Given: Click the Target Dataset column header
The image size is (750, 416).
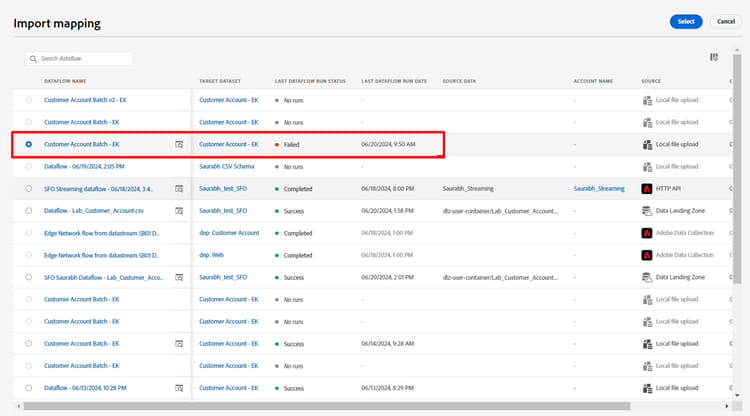Looking at the screenshot, I should pyautogui.click(x=220, y=81).
